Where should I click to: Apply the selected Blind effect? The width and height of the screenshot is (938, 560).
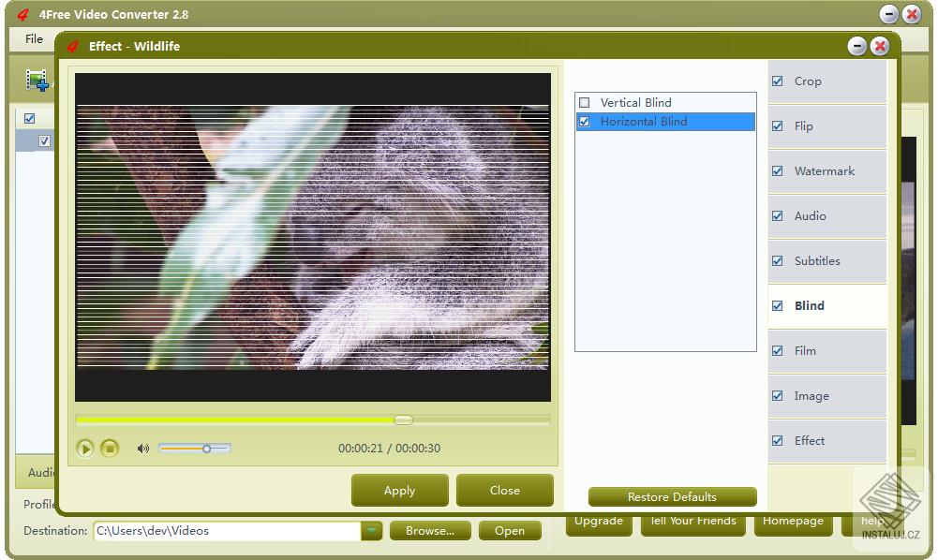click(399, 490)
